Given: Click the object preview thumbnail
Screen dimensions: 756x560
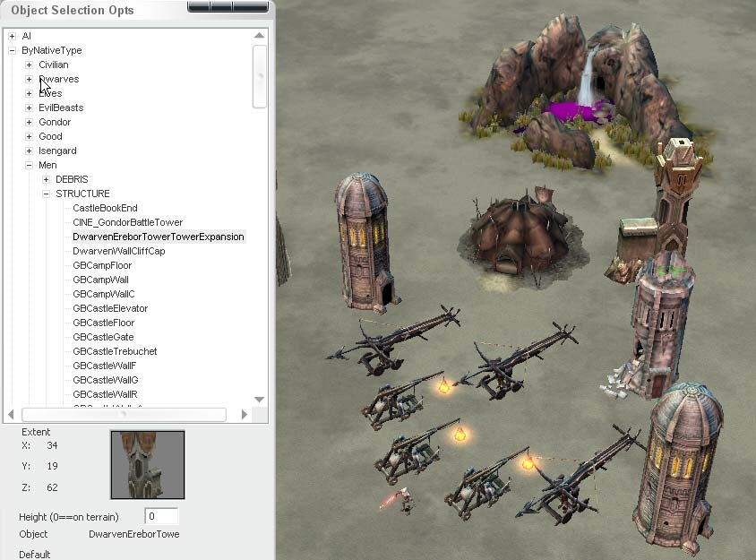Looking at the screenshot, I should pyautogui.click(x=148, y=465).
